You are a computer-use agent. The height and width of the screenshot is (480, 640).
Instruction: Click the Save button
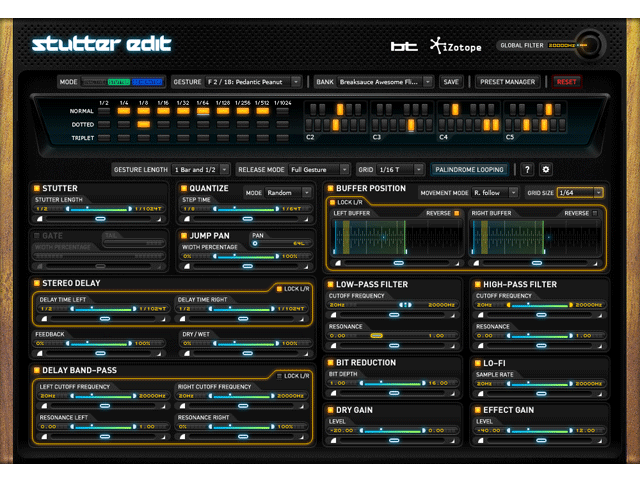point(451,82)
